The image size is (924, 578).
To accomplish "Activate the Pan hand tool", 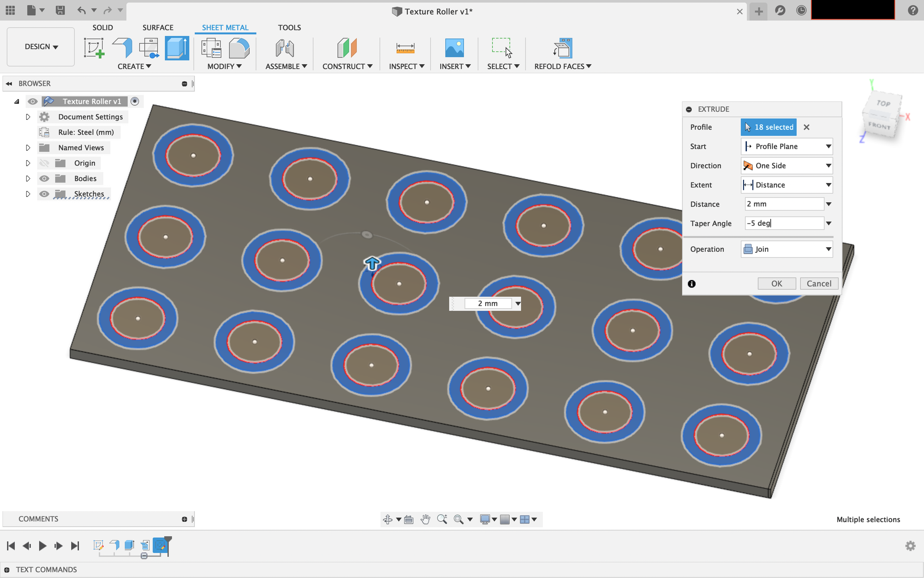I will pyautogui.click(x=425, y=519).
